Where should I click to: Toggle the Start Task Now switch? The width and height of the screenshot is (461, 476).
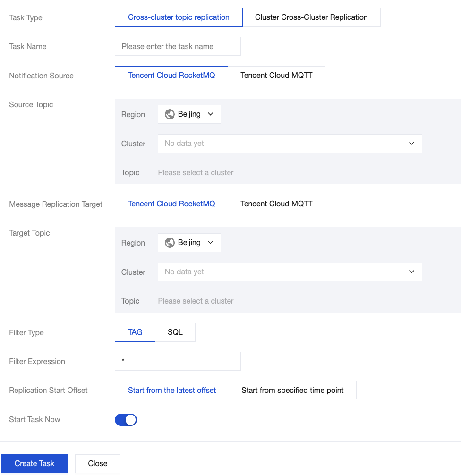(x=126, y=420)
